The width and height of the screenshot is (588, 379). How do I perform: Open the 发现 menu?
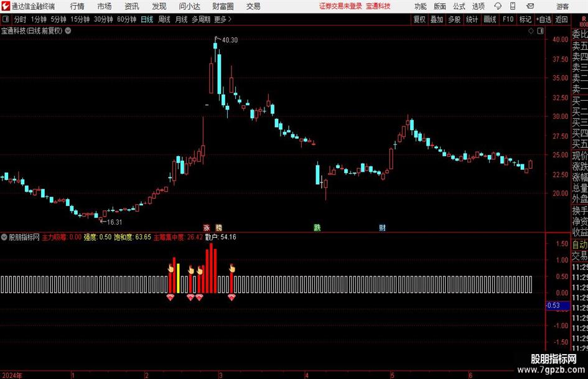159,6
